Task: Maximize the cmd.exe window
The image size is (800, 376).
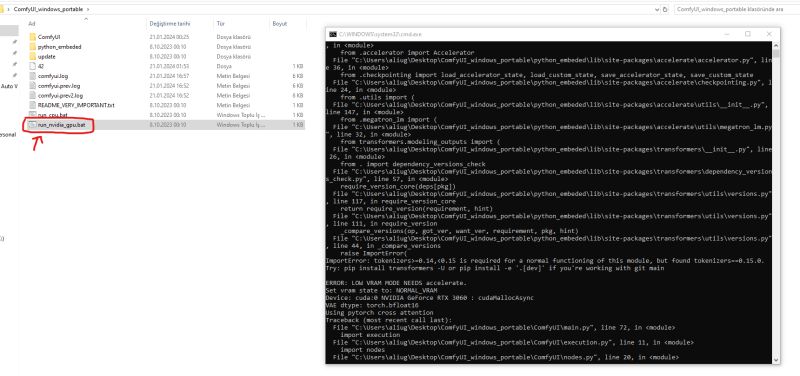Action: pos(747,34)
